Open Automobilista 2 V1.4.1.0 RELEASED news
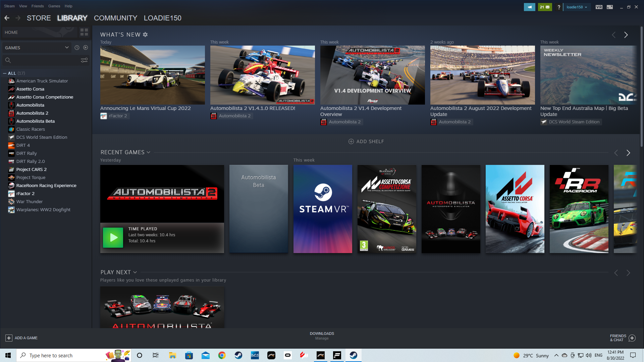Image resolution: width=644 pixels, height=362 pixels. (x=263, y=75)
